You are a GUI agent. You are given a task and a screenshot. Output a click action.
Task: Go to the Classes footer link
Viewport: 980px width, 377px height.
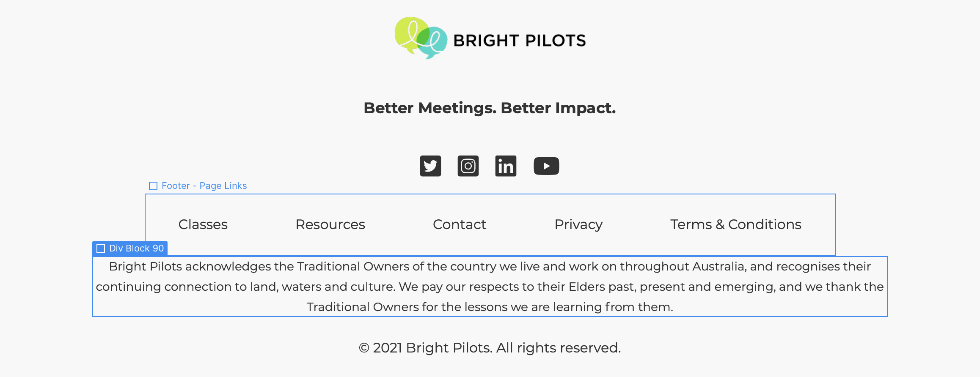[203, 224]
